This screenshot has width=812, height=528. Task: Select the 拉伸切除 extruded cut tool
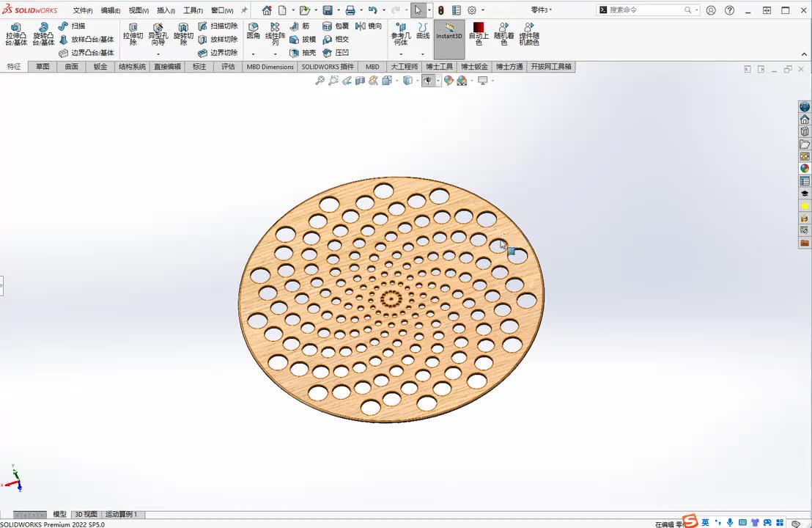(133, 34)
